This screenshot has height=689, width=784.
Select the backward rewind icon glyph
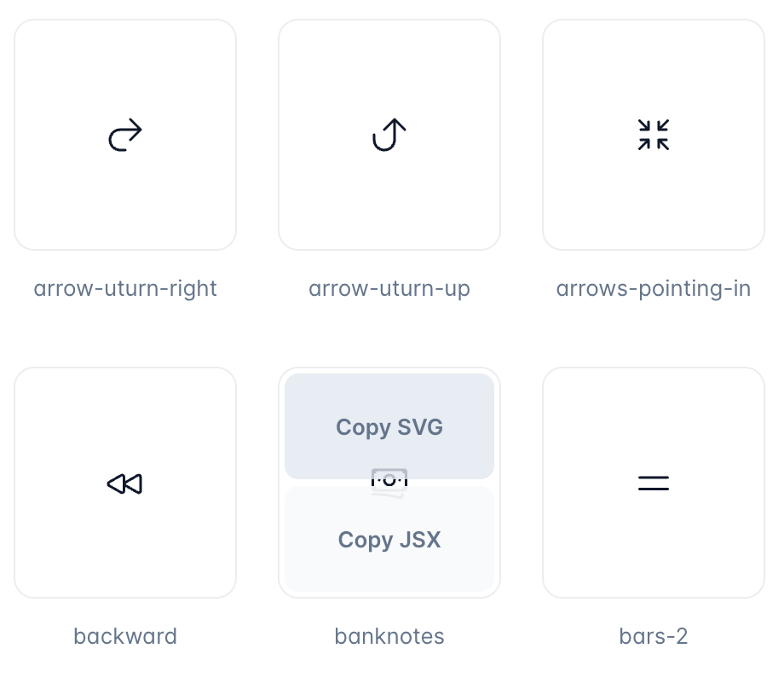[x=125, y=483]
